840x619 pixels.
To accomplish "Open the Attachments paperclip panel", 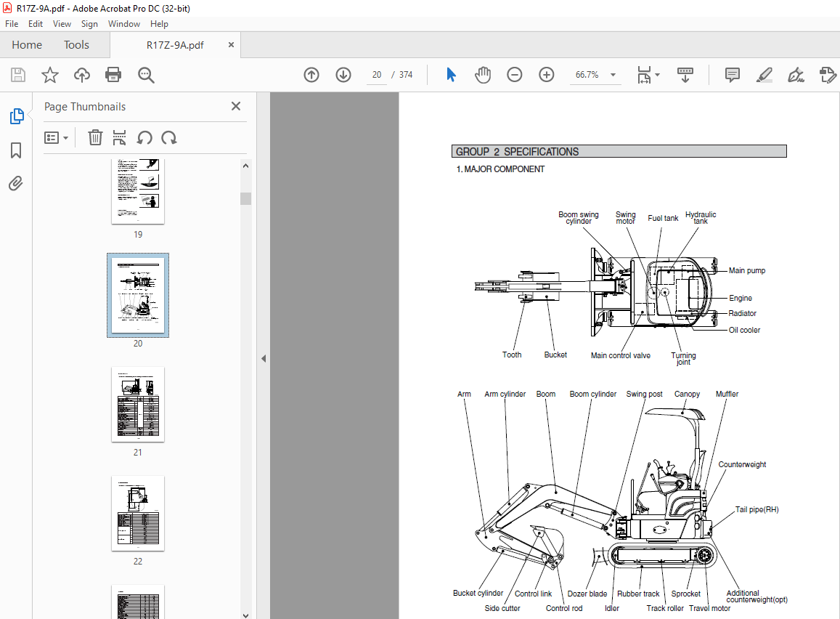I will click(x=16, y=184).
